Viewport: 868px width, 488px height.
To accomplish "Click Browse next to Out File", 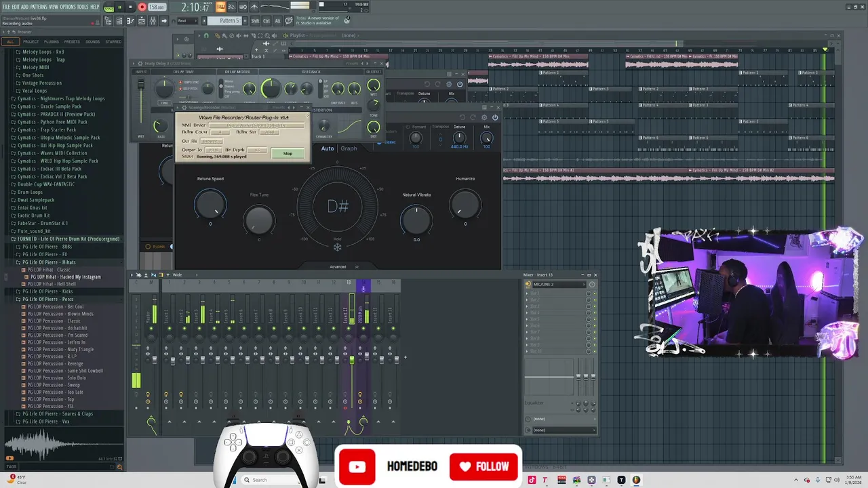I will (211, 141).
